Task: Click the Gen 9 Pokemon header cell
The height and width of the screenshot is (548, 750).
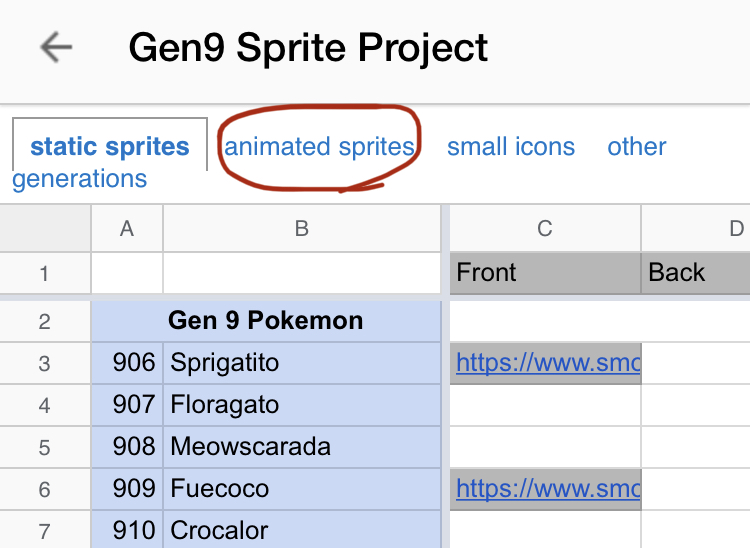Action: tap(266, 321)
